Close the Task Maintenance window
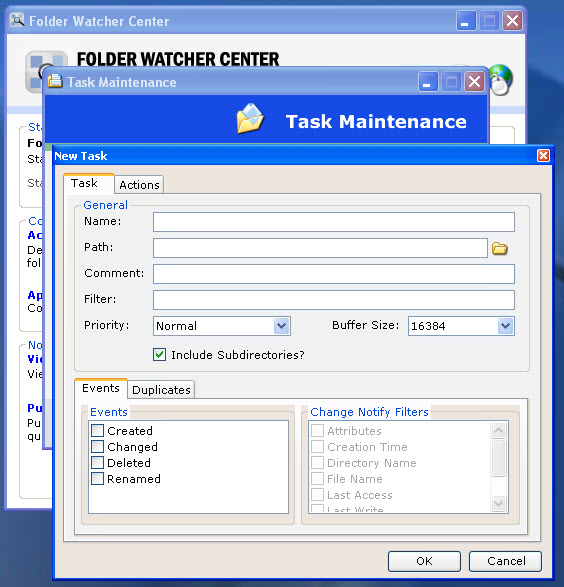Image resolution: width=564 pixels, height=587 pixels. (475, 82)
